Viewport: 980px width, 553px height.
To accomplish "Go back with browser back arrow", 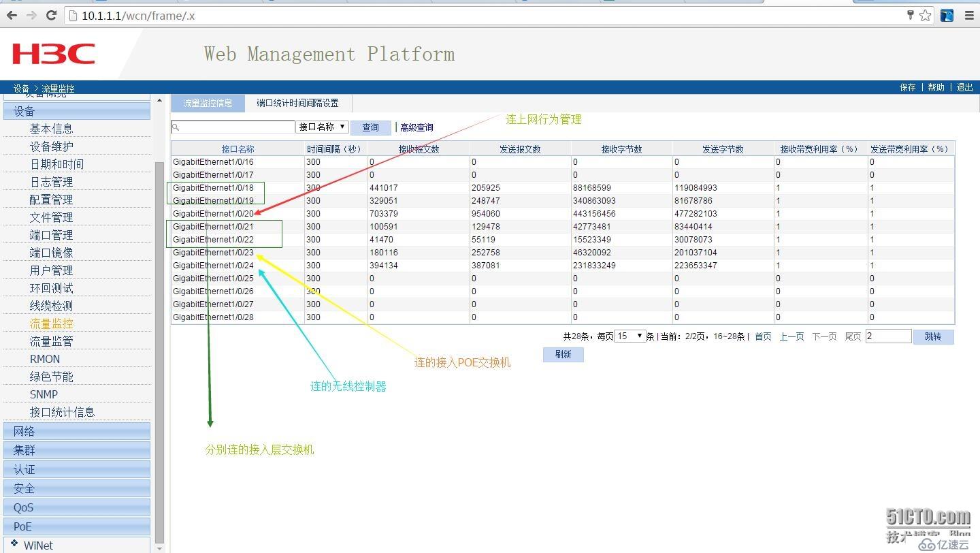I will click(x=12, y=15).
